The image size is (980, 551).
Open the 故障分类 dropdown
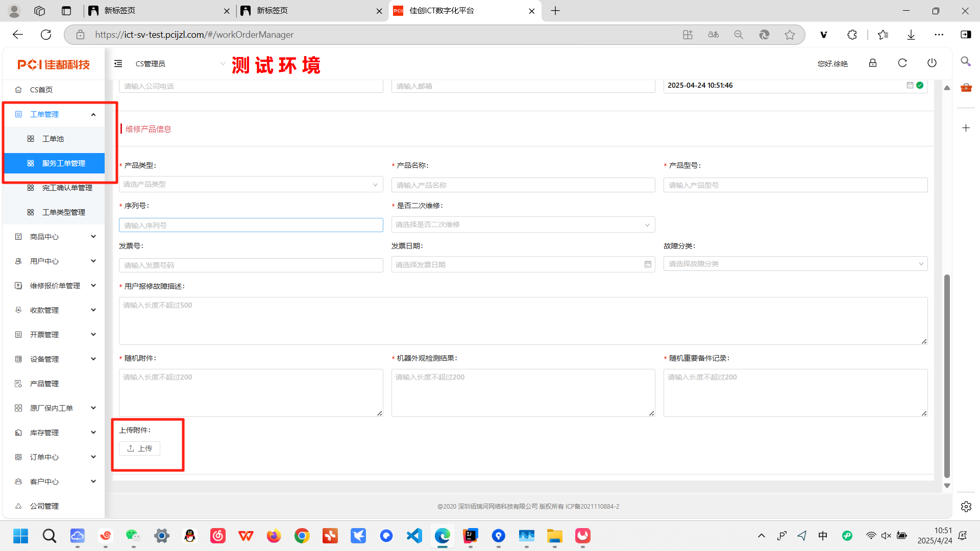coord(795,264)
